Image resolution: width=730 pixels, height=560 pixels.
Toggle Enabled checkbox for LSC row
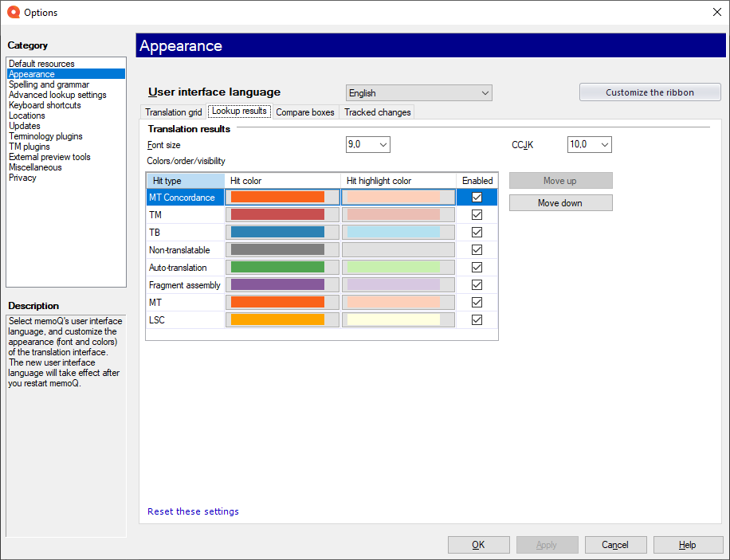(477, 319)
